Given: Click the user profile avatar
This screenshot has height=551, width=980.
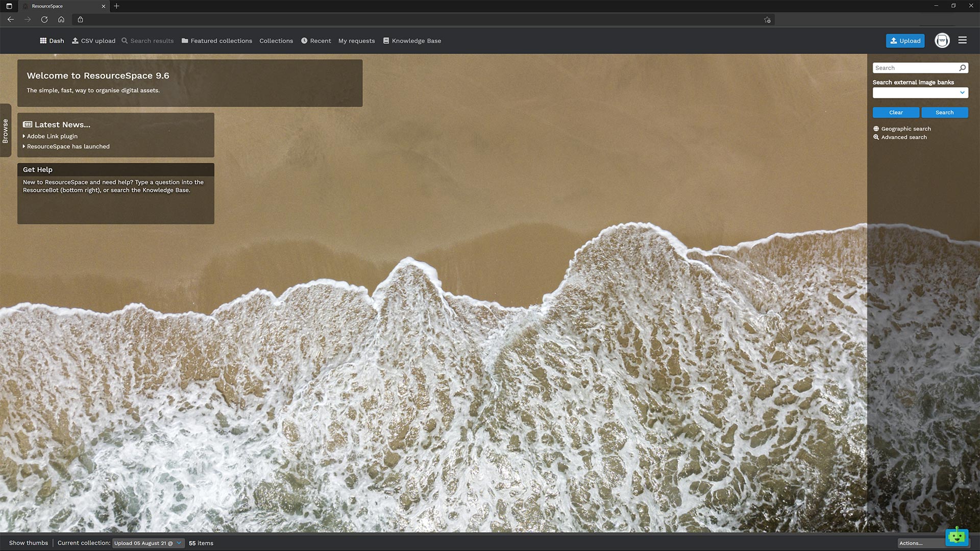Looking at the screenshot, I should tap(942, 41).
